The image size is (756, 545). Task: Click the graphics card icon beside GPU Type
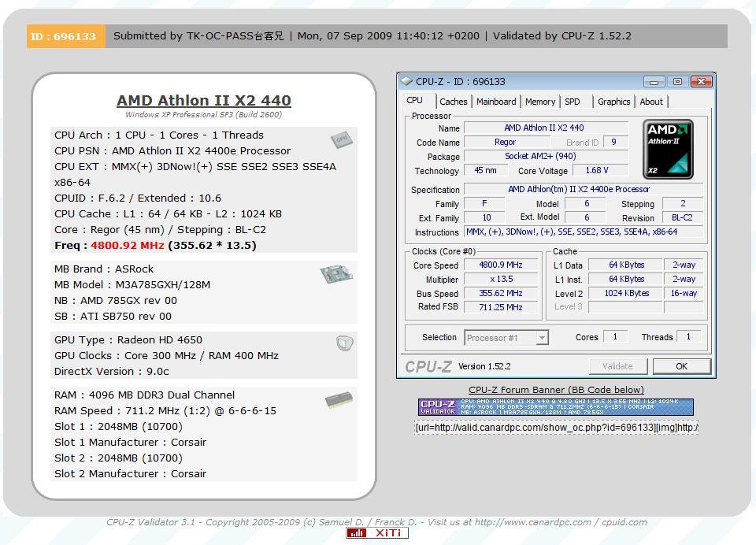coord(345,343)
